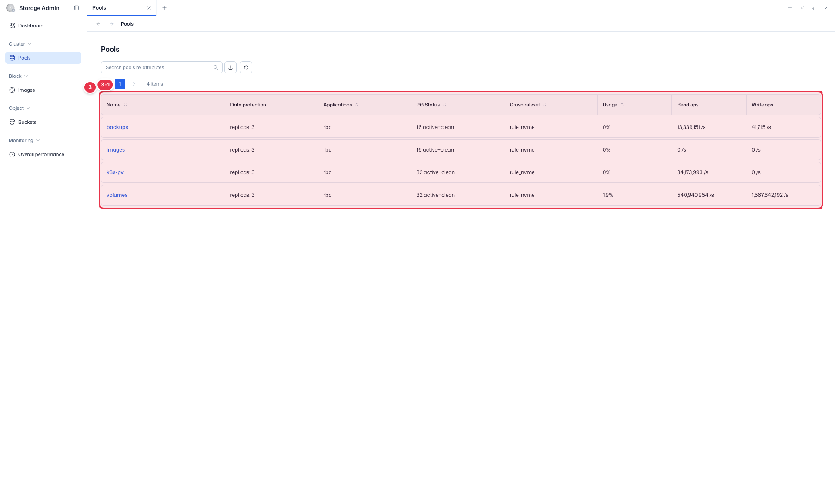This screenshot has width=835, height=504.
Task: Select the Pools tab
Action: (121, 8)
